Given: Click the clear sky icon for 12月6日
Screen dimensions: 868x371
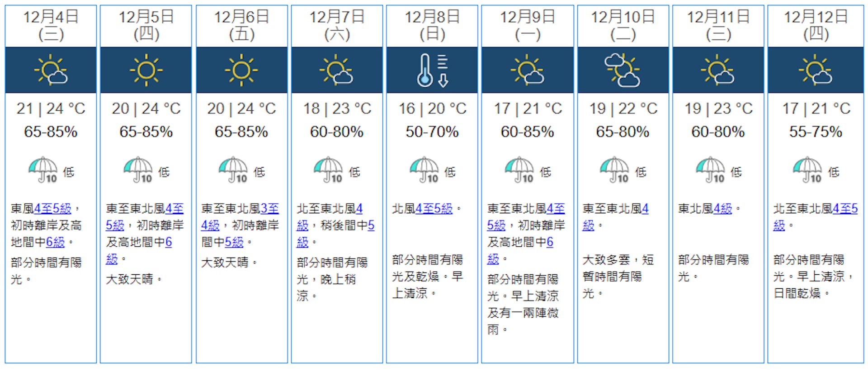Looking at the screenshot, I should pos(241,69).
